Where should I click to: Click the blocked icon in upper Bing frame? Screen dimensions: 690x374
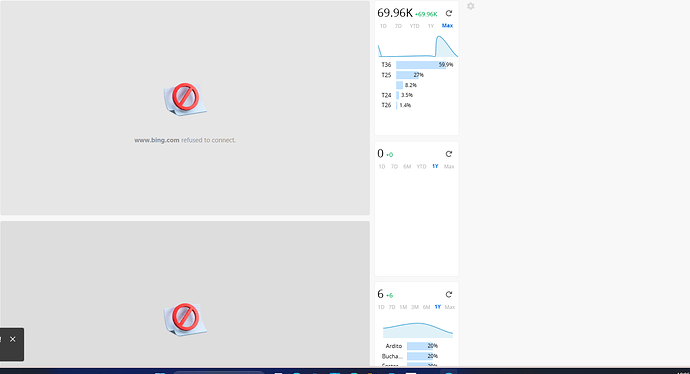tap(185, 99)
